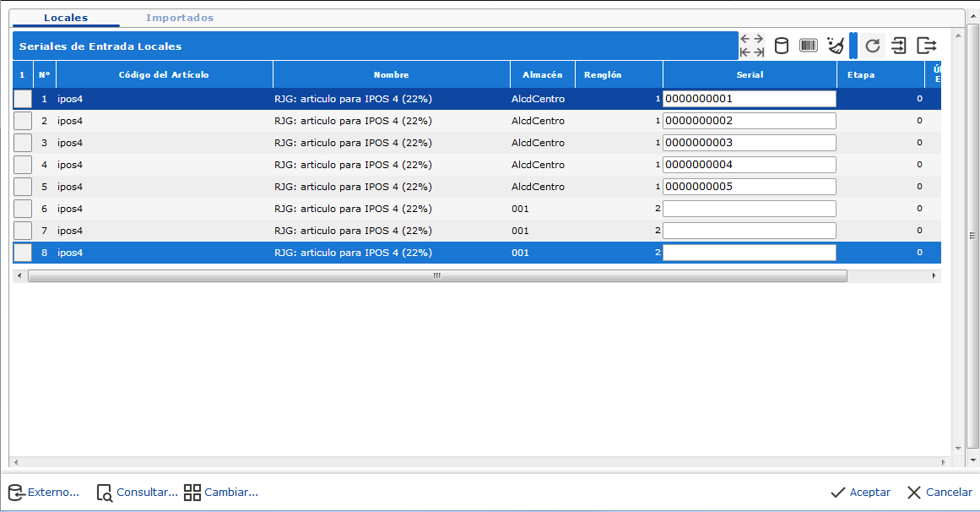Click the panel vertical scrollbar up arrow
This screenshot has height=512, width=980.
point(957,34)
